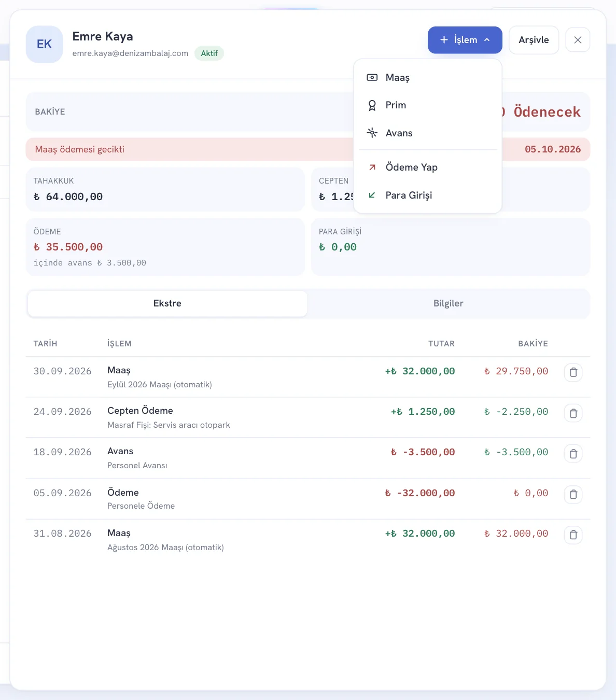Image resolution: width=616 pixels, height=700 pixels.
Task: Delete the 30.09.2026 Maaş entry
Action: click(x=573, y=372)
